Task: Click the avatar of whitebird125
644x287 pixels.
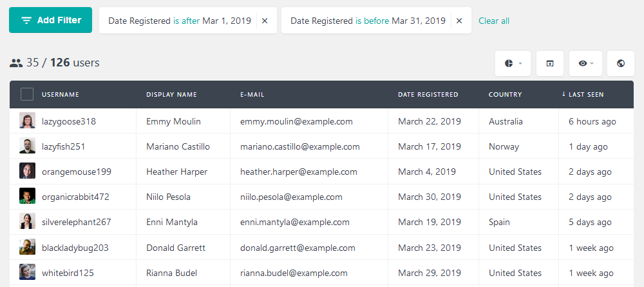Action: 27,272
